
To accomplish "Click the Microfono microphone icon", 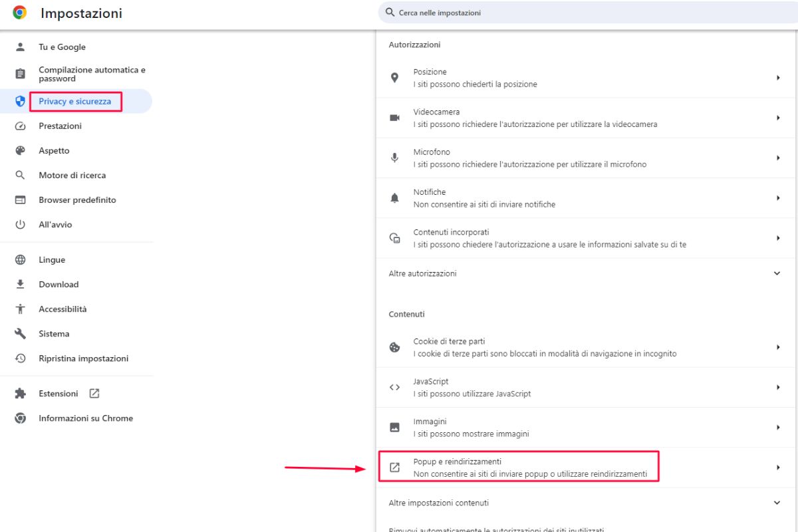I will tap(394, 158).
